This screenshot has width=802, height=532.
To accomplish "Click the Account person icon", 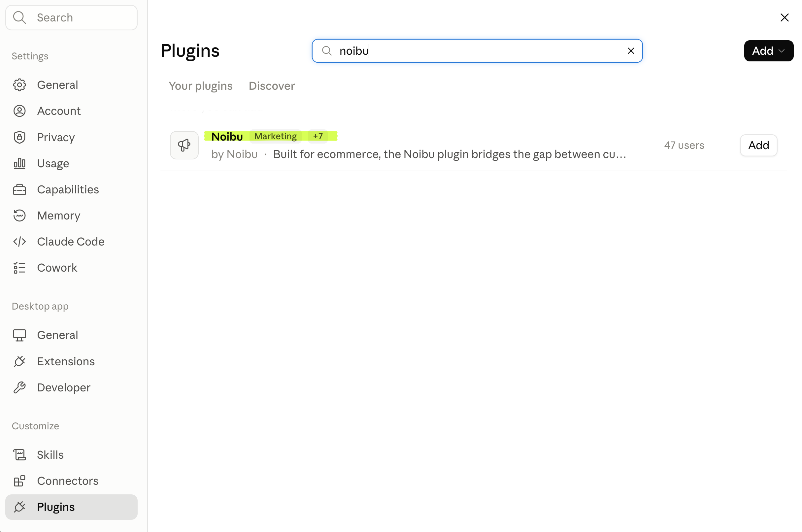I will click(x=20, y=111).
